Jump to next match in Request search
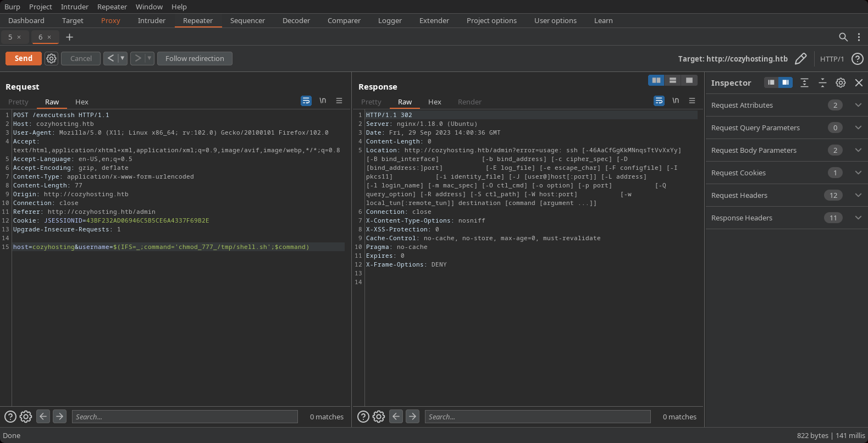 point(60,416)
